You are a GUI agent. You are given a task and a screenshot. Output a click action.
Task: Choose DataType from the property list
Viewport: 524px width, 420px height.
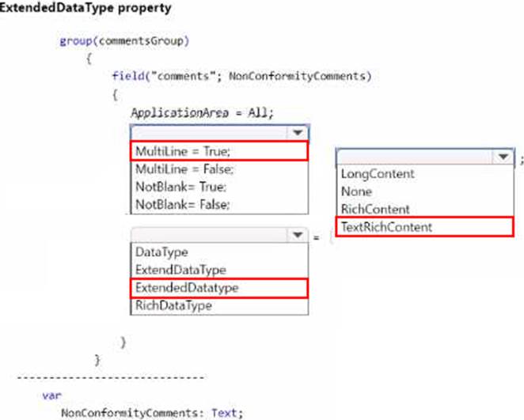pyautogui.click(x=162, y=252)
